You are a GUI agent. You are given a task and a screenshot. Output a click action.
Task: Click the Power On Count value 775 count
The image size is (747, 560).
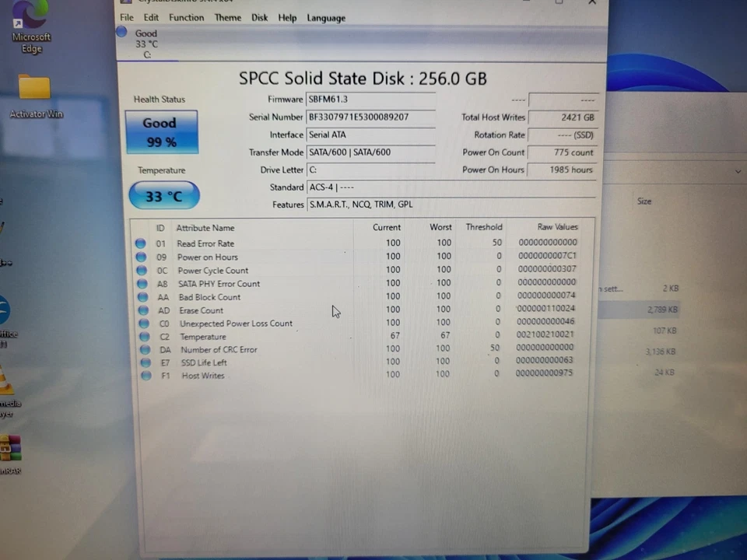[x=563, y=152]
